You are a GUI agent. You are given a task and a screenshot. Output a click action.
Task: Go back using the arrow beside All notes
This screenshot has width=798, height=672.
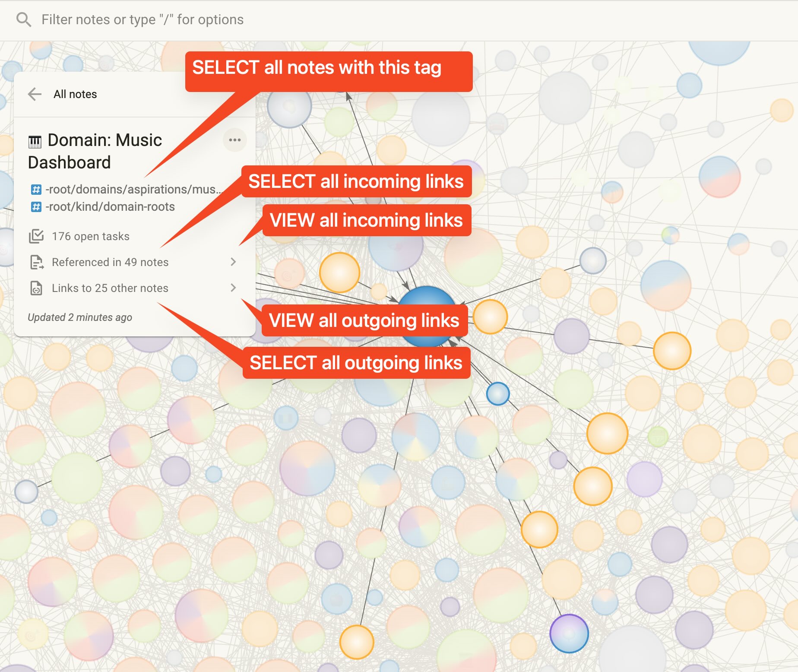click(35, 94)
